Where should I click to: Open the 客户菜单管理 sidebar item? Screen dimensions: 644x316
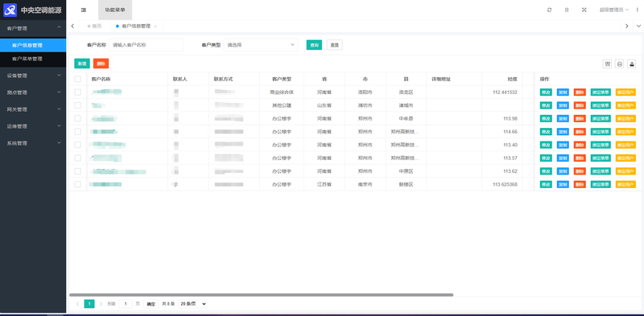[33, 59]
